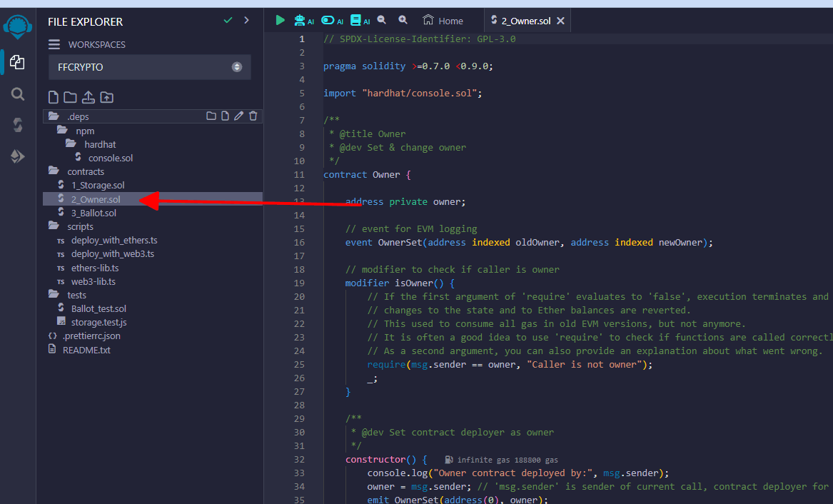Create a new file with the toolbar icon
Screen dimensions: 833x504
point(53,97)
